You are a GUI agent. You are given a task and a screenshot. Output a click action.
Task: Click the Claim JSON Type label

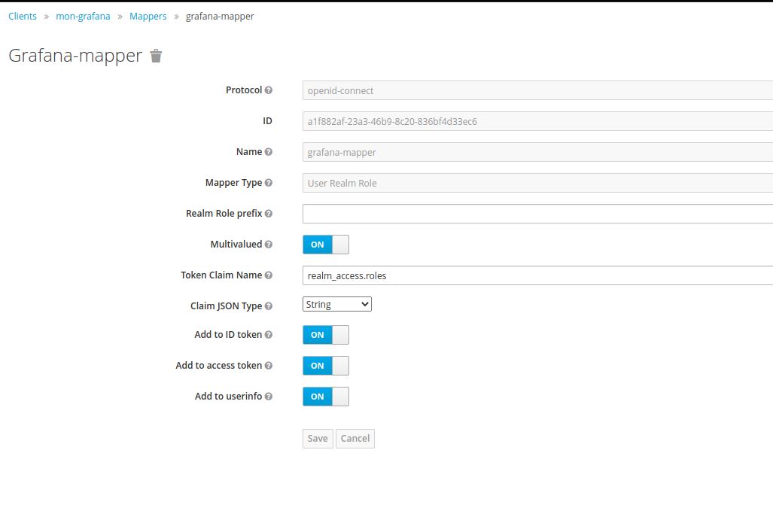[x=227, y=306]
